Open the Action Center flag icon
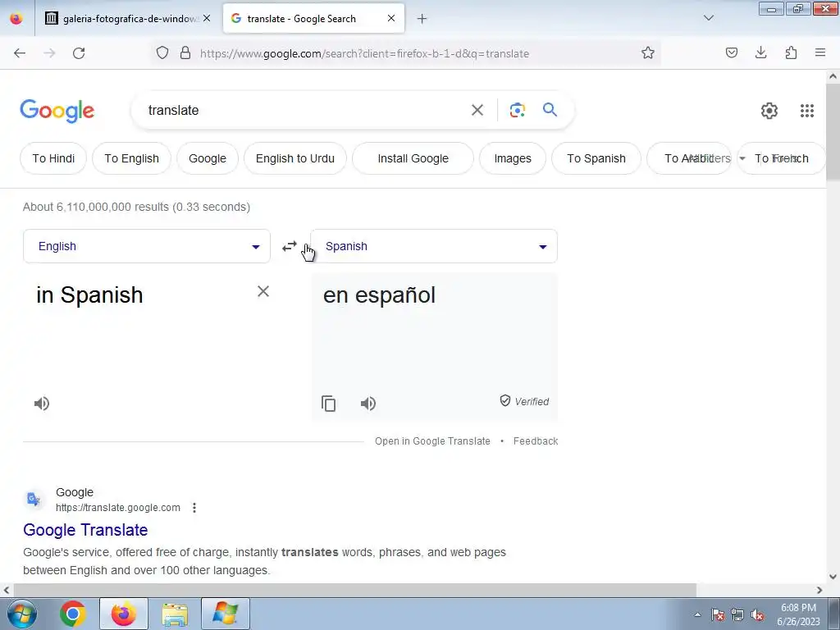 (718, 615)
